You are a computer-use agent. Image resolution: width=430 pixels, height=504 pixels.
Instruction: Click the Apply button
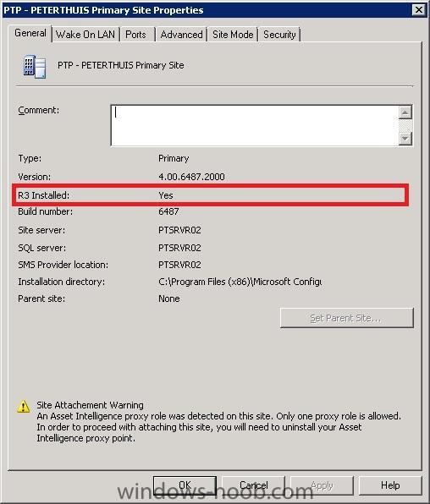coord(322,485)
